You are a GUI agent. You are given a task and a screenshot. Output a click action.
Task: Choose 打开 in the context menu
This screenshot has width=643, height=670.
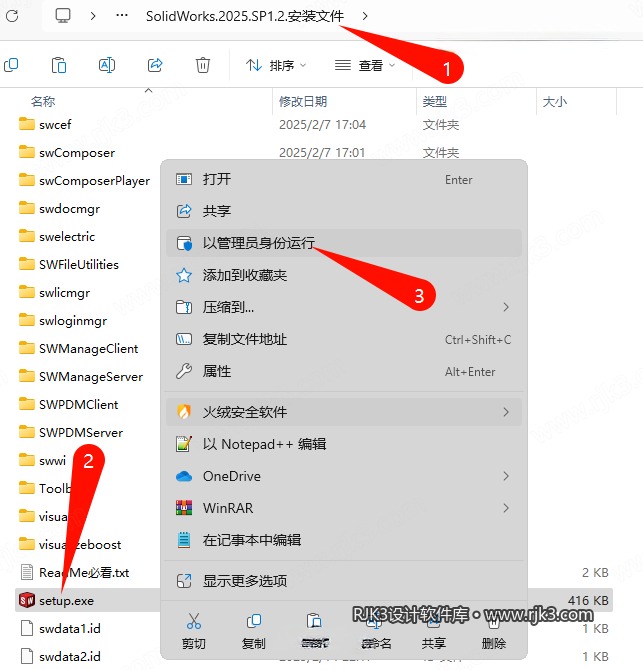[x=344, y=179]
